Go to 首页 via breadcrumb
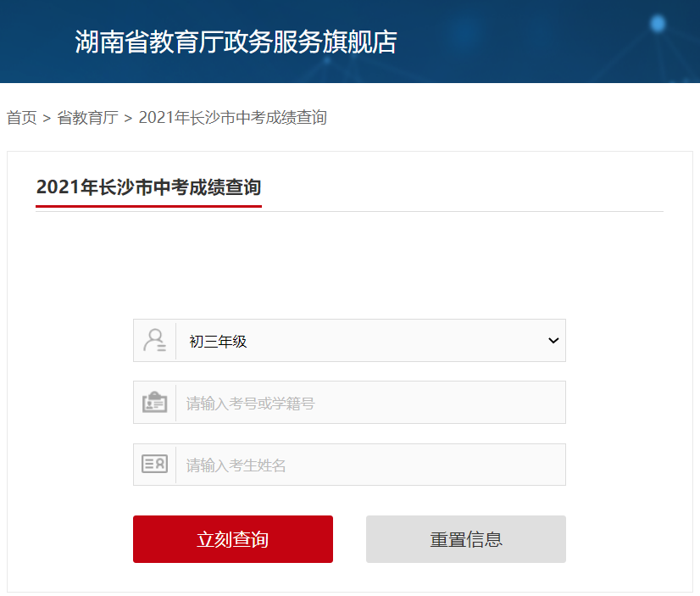The width and height of the screenshot is (700, 596). point(21,118)
